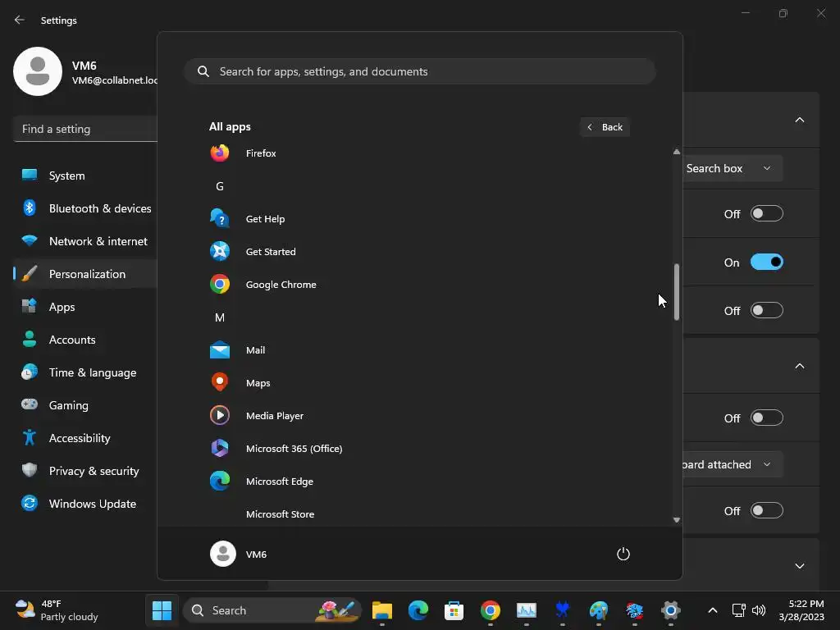Open the 'oard attached' dropdown
This screenshot has width=840, height=630.
733,464
